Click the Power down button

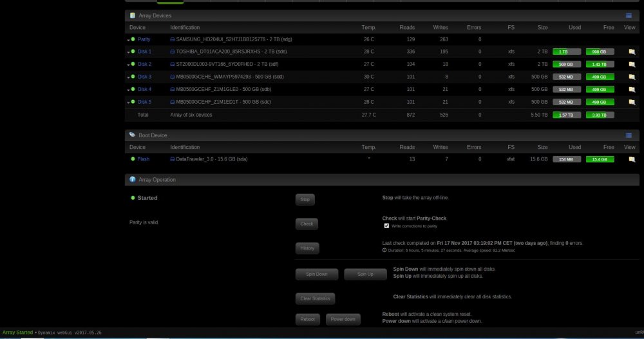[x=343, y=319]
